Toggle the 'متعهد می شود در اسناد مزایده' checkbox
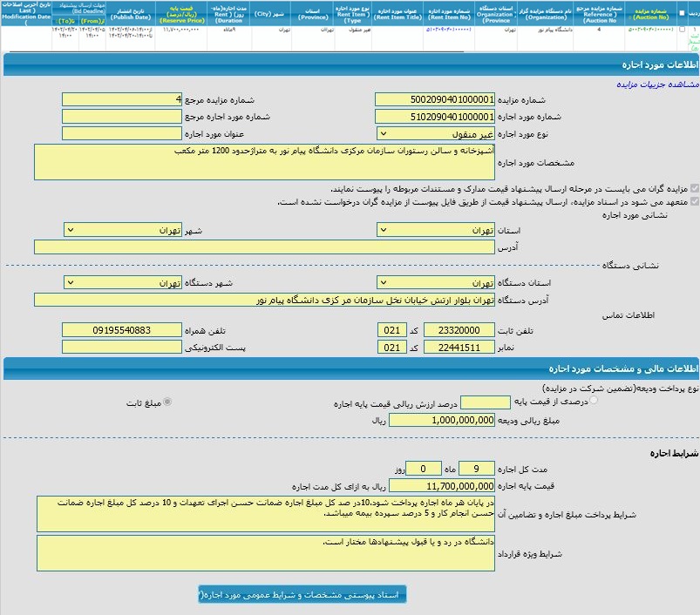Image resolution: width=700 pixels, height=615 pixels. tap(694, 201)
